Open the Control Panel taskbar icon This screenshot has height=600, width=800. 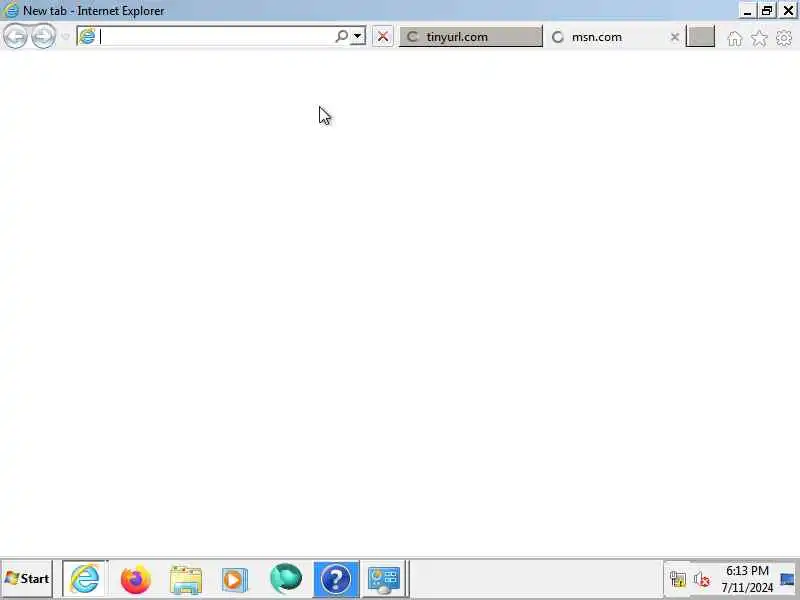coord(384,579)
